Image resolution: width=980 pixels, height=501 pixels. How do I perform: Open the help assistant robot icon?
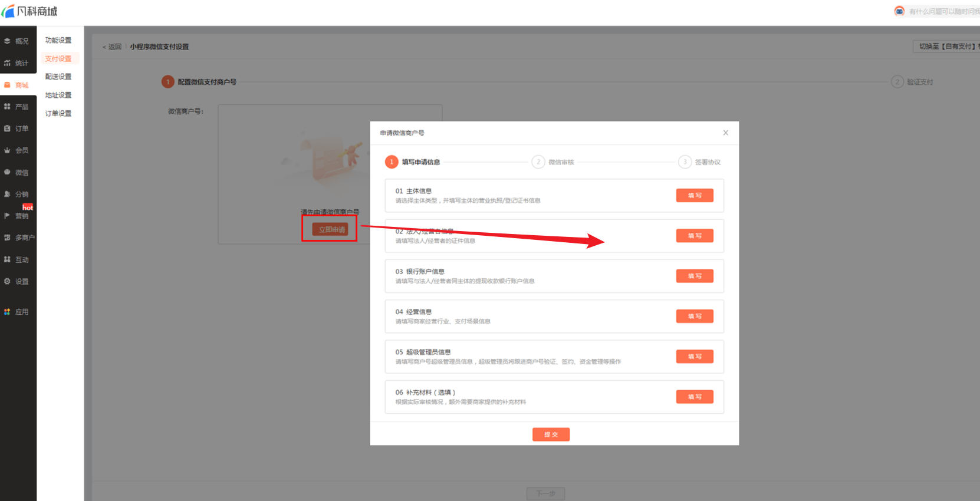[899, 11]
